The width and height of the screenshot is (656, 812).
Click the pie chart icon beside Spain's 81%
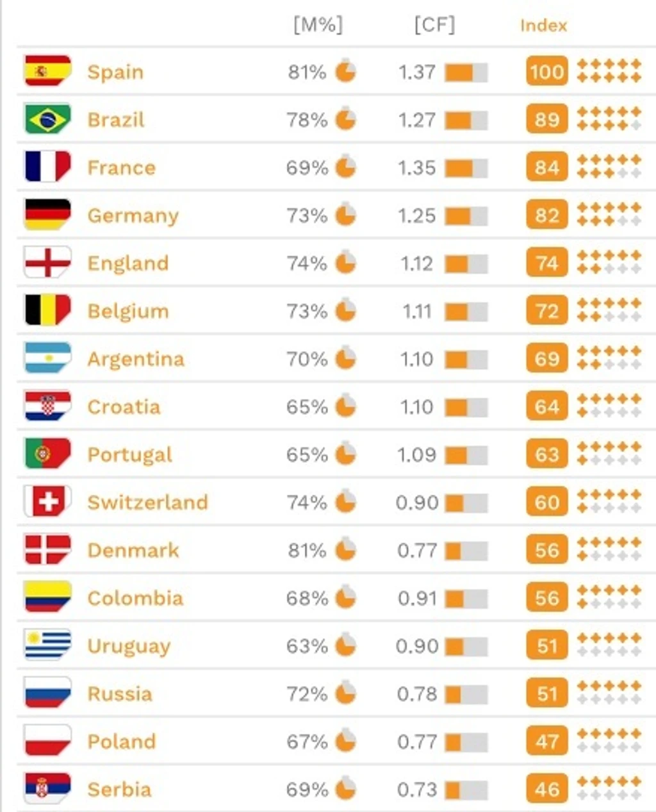pos(345,71)
